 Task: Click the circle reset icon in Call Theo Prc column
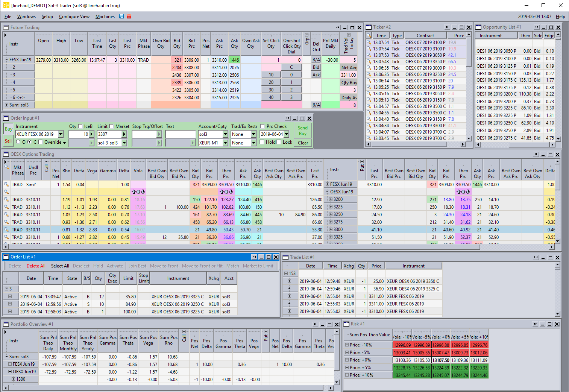point(226,192)
